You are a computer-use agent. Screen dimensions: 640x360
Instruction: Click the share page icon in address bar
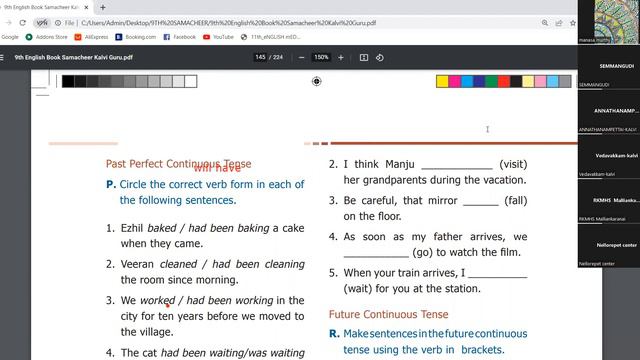[559, 23]
